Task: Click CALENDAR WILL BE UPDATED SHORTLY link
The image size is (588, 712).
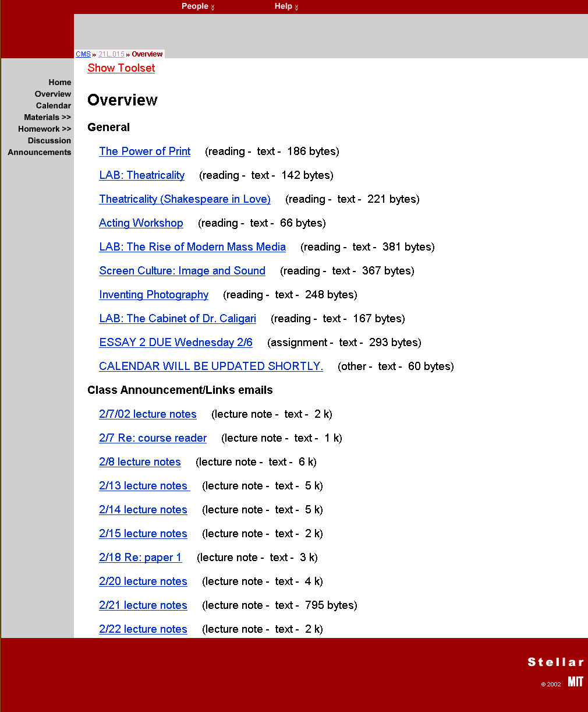Action: pos(211,366)
